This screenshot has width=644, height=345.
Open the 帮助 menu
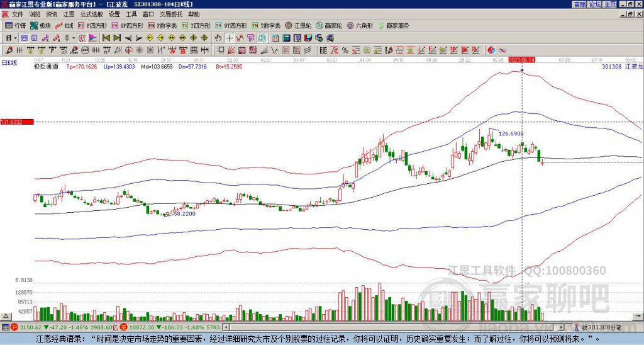[194, 14]
